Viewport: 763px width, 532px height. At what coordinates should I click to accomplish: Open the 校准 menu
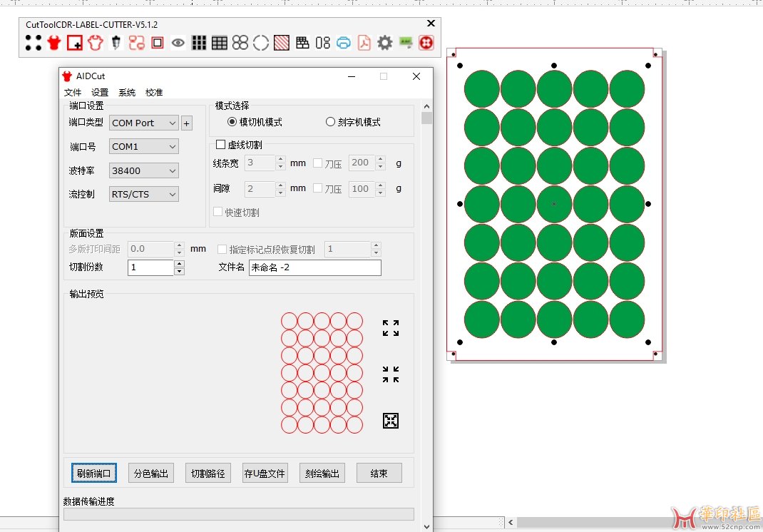point(154,93)
